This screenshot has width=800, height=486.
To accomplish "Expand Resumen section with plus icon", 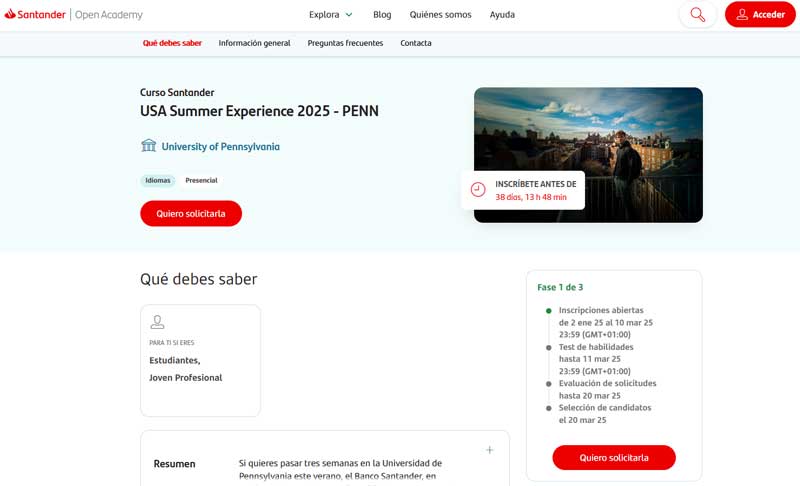I will [x=489, y=450].
